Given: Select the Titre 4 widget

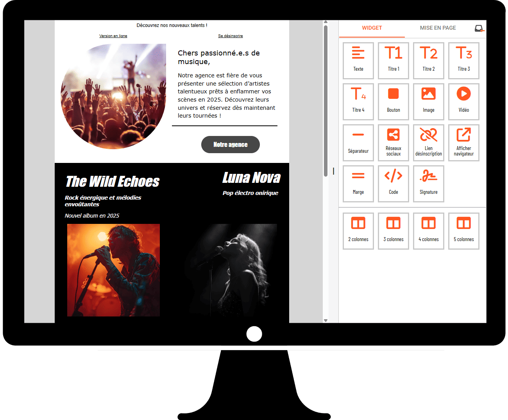Looking at the screenshot, I should [x=358, y=102].
